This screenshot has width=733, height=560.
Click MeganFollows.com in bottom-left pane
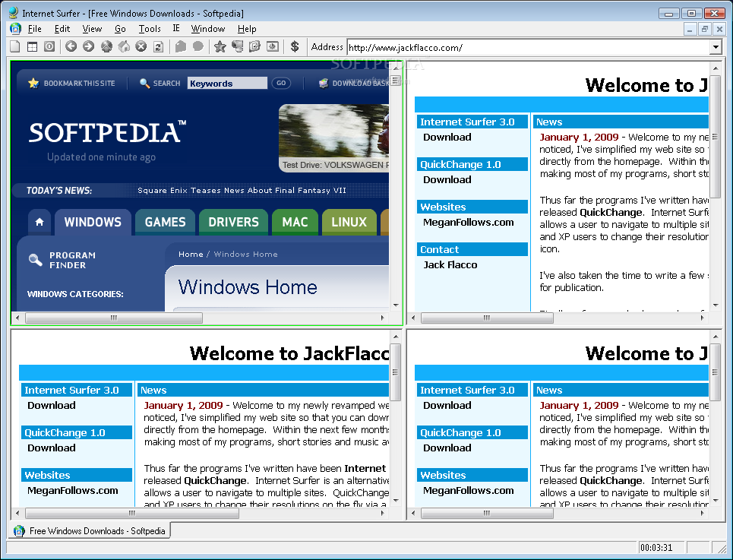coord(72,491)
